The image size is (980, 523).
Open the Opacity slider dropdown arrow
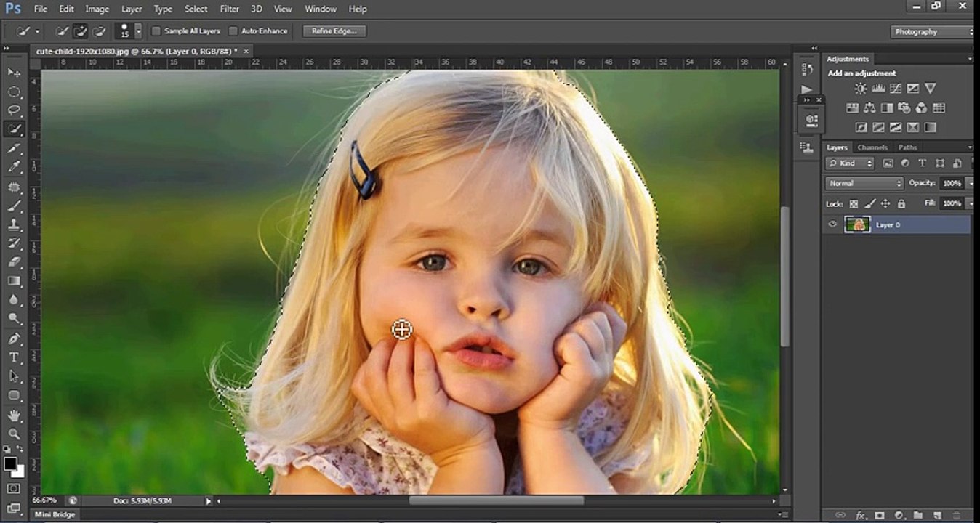[x=971, y=183]
